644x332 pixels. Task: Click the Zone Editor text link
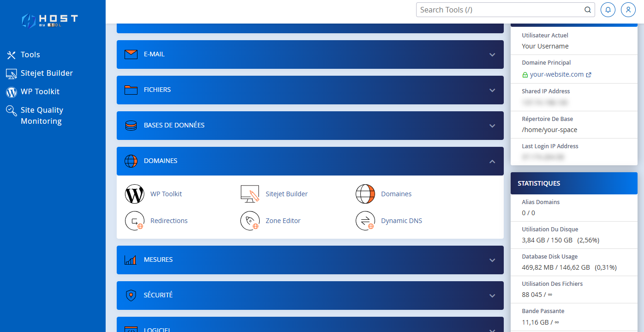(283, 221)
